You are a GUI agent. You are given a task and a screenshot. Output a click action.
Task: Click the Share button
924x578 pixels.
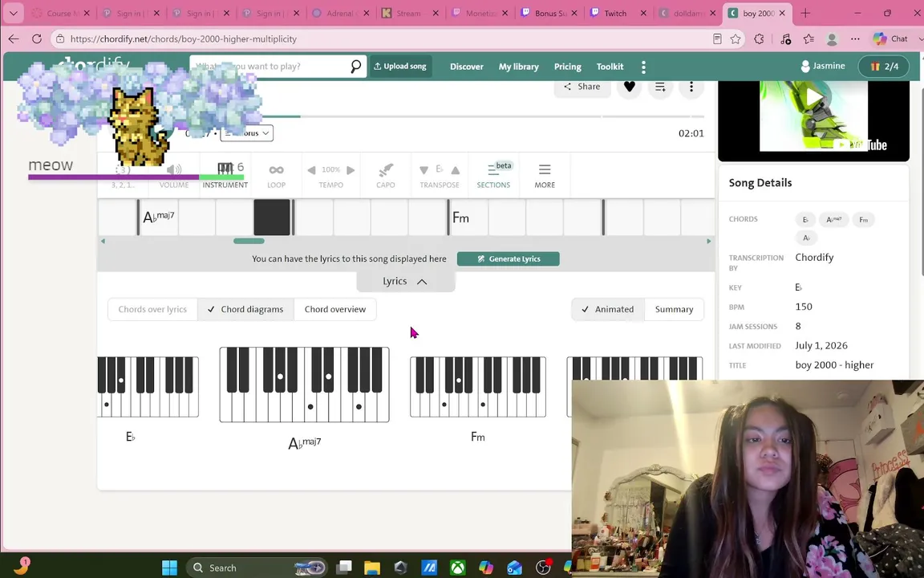pyautogui.click(x=582, y=87)
